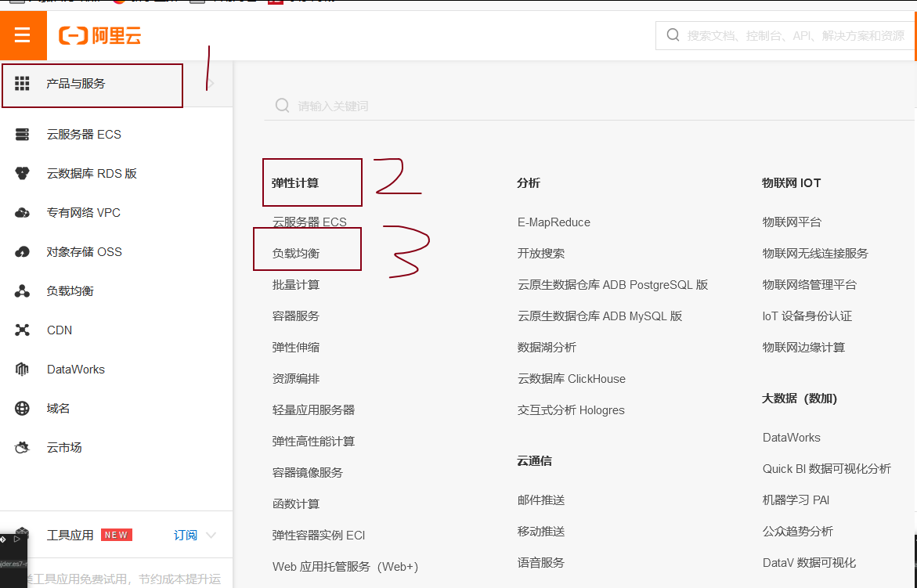Open 批量计算 link
917x588 pixels.
[296, 285]
